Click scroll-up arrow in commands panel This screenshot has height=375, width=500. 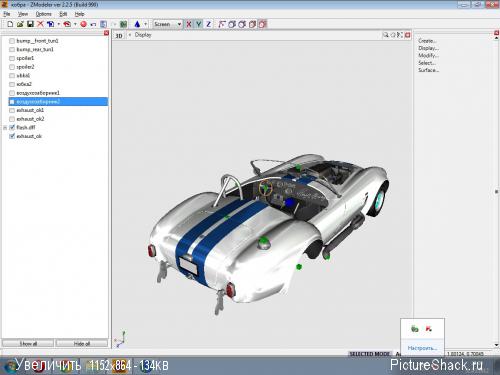tap(497, 38)
